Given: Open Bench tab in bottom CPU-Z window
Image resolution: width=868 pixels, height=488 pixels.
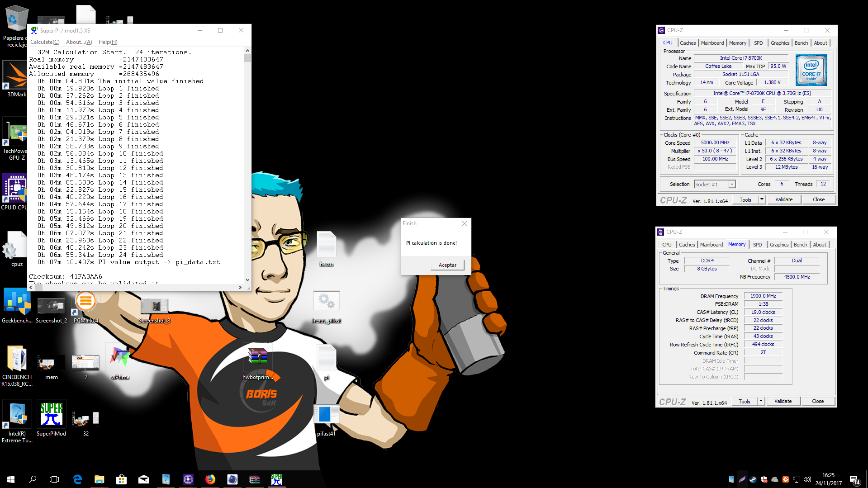Looking at the screenshot, I should pos(800,245).
